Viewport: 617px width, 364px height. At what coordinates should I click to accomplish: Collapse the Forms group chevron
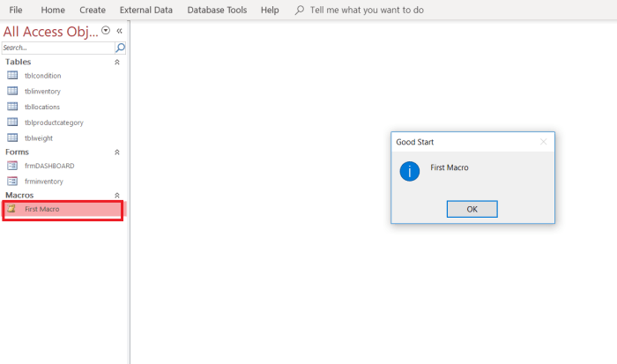(117, 152)
